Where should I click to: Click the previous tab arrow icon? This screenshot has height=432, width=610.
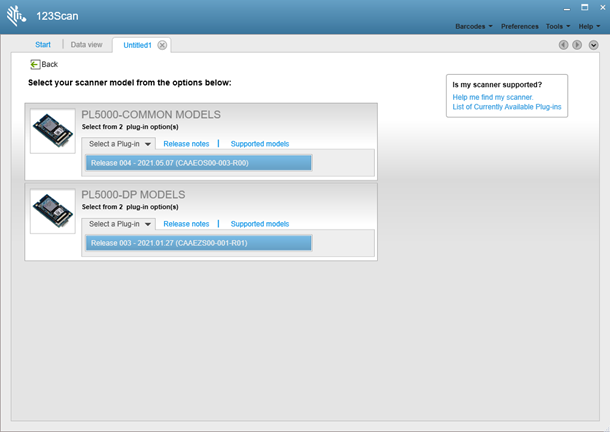pyautogui.click(x=564, y=45)
